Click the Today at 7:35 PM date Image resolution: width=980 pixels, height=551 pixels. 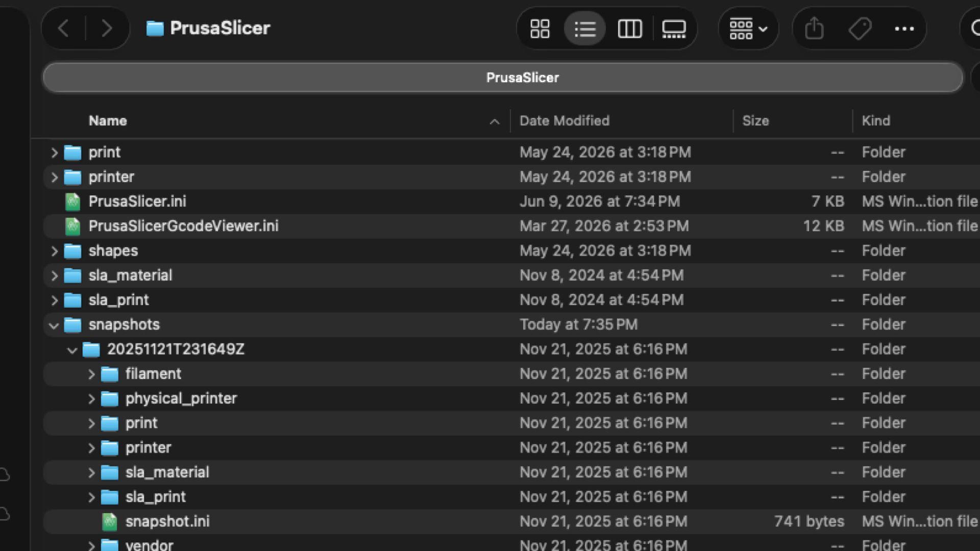click(579, 325)
